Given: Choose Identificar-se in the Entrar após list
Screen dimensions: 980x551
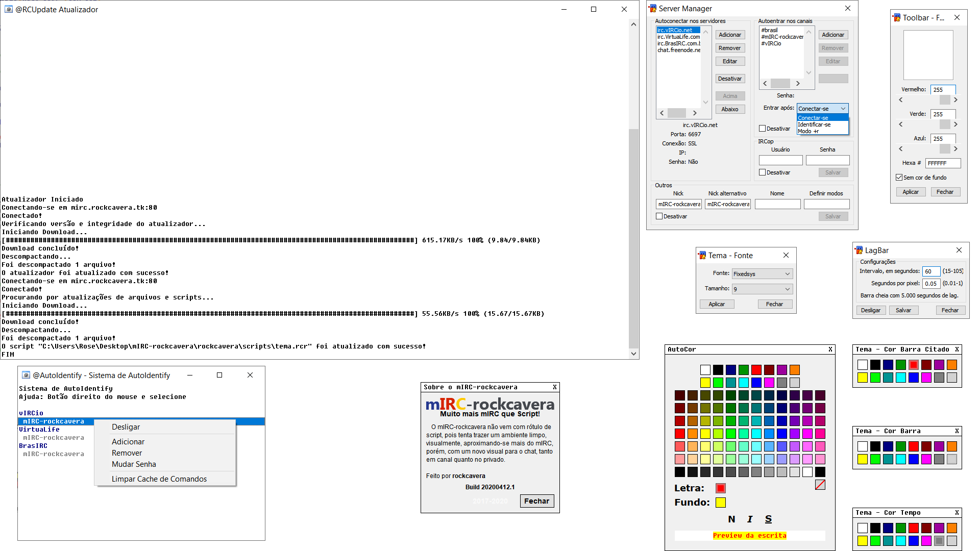Looking at the screenshot, I should click(822, 124).
